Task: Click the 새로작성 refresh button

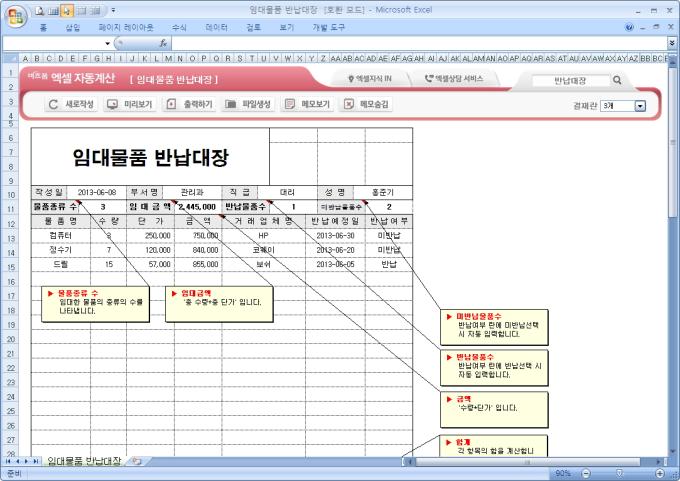Action: pos(71,105)
